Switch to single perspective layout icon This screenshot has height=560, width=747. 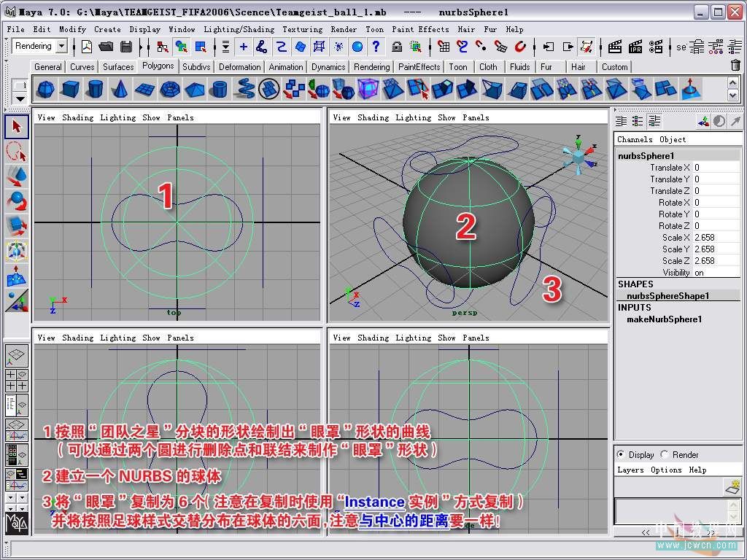click(17, 356)
